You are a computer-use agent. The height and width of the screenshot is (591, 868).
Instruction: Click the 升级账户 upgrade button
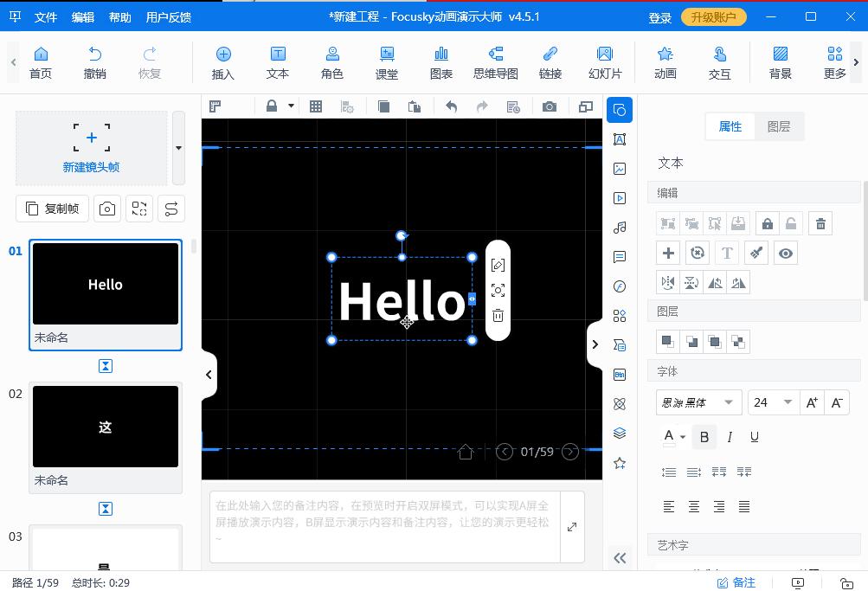pyautogui.click(x=713, y=17)
